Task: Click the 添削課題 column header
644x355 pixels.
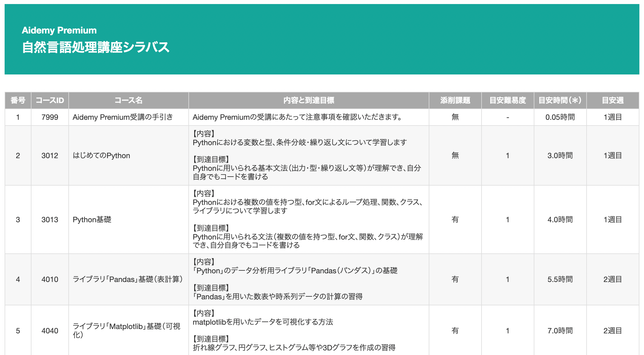Action: [x=455, y=100]
